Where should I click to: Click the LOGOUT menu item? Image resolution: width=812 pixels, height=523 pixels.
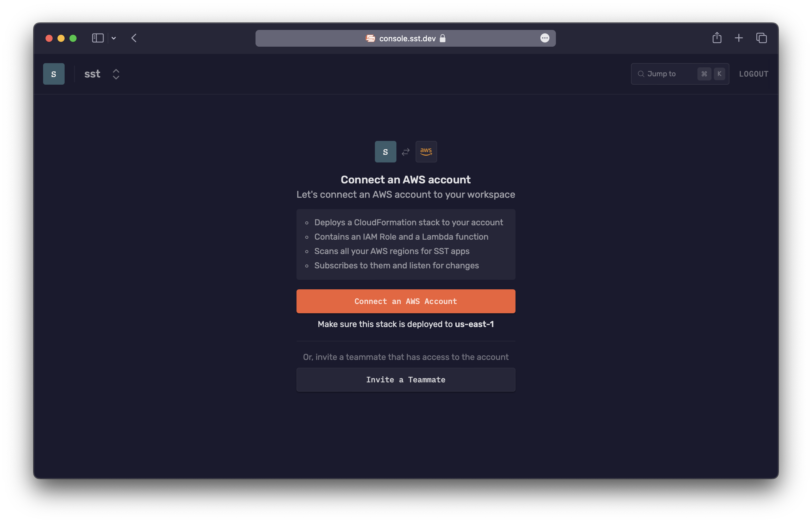click(x=754, y=73)
